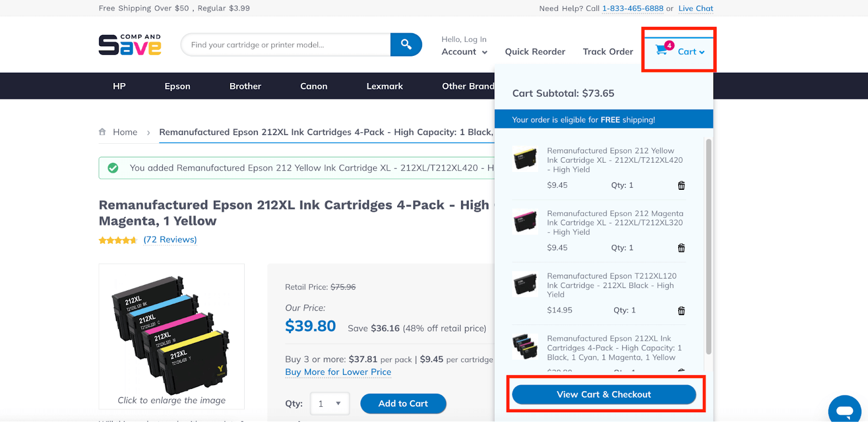Click the cart icon showing 4 items

pos(661,49)
